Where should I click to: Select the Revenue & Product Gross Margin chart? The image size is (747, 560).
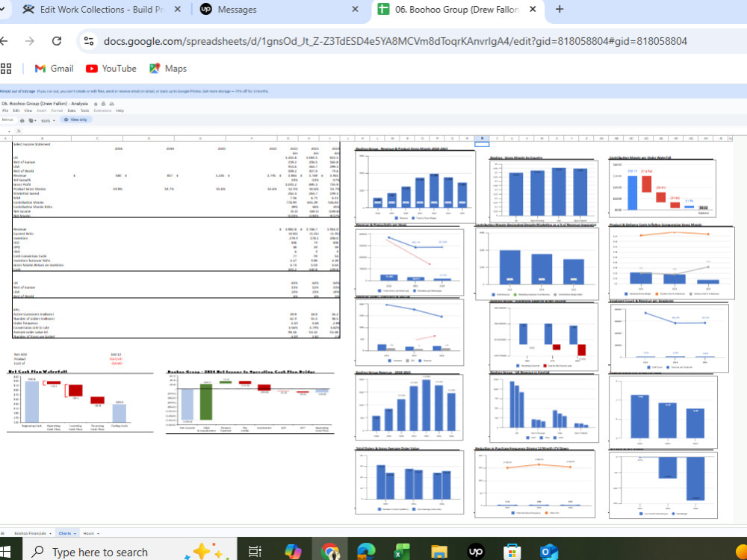coord(415,187)
